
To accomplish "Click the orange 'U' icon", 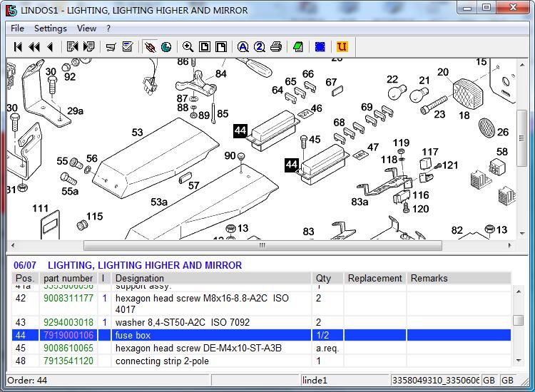I will point(342,47).
